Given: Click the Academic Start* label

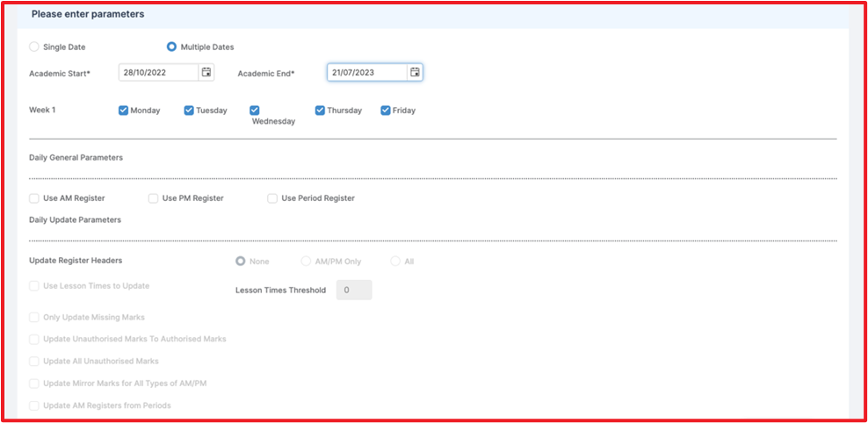Looking at the screenshot, I should [x=59, y=73].
